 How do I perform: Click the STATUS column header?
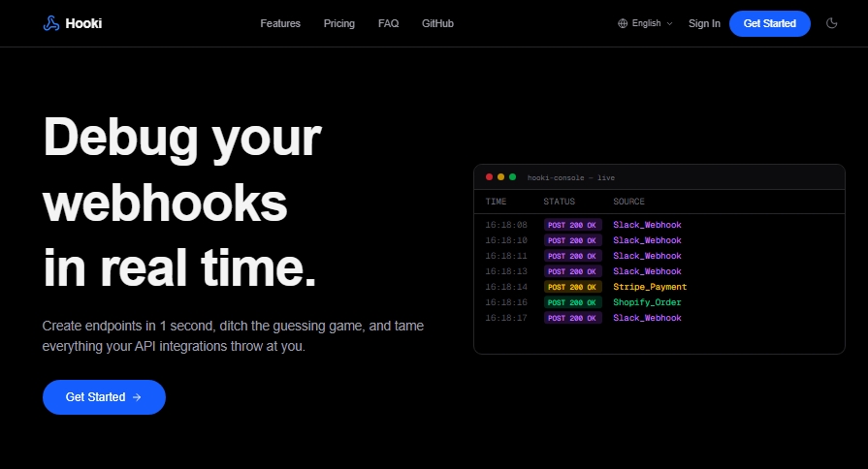[559, 202]
